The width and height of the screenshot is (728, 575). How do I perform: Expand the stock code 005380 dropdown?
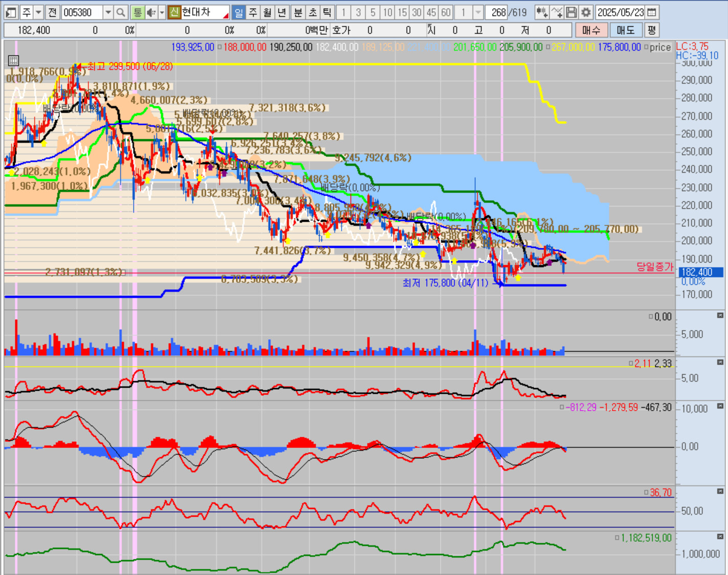point(108,12)
